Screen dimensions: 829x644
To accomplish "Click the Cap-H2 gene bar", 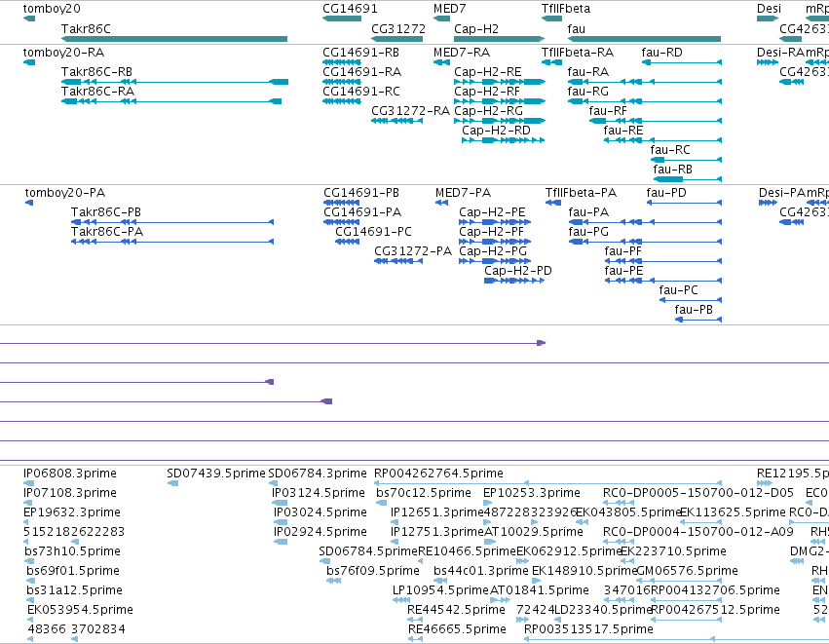I will click(x=499, y=39).
